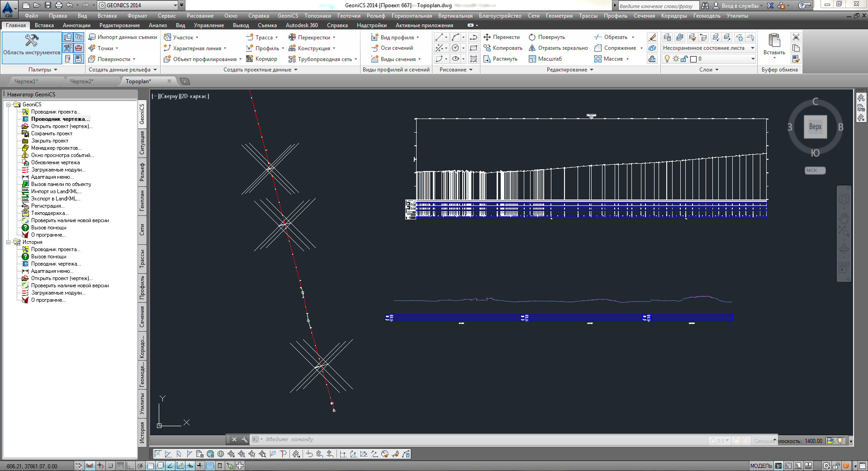Screen dimensions: 868x471
Task: Open the Рельеф menu
Action: click(x=375, y=16)
